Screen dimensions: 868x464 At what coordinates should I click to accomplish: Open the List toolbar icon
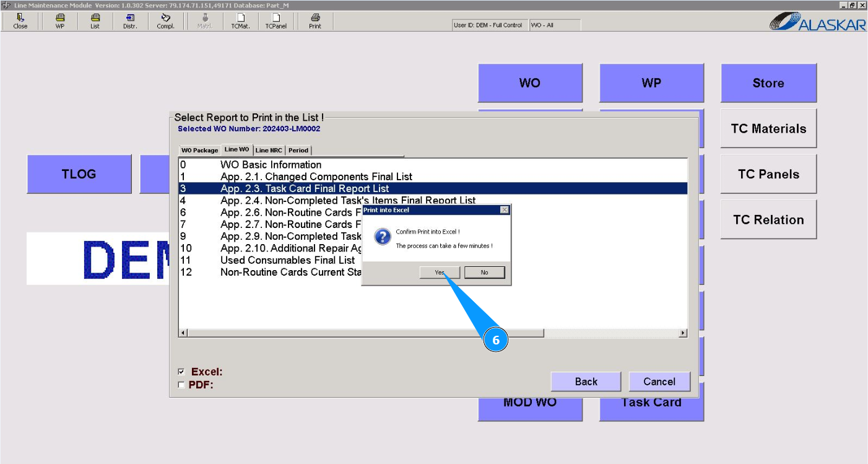coord(95,22)
